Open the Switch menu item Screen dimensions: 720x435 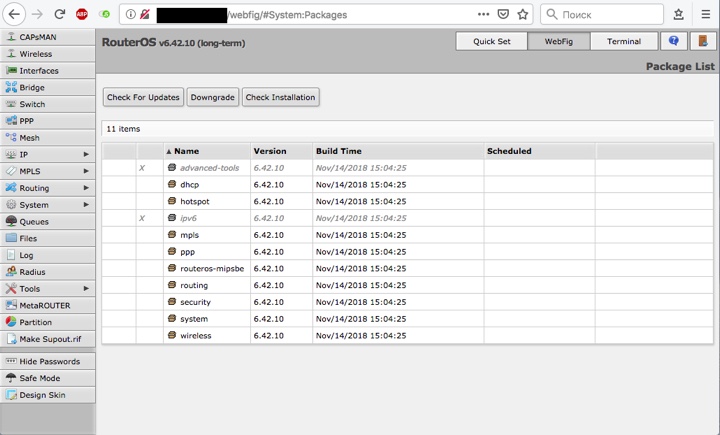(x=48, y=104)
